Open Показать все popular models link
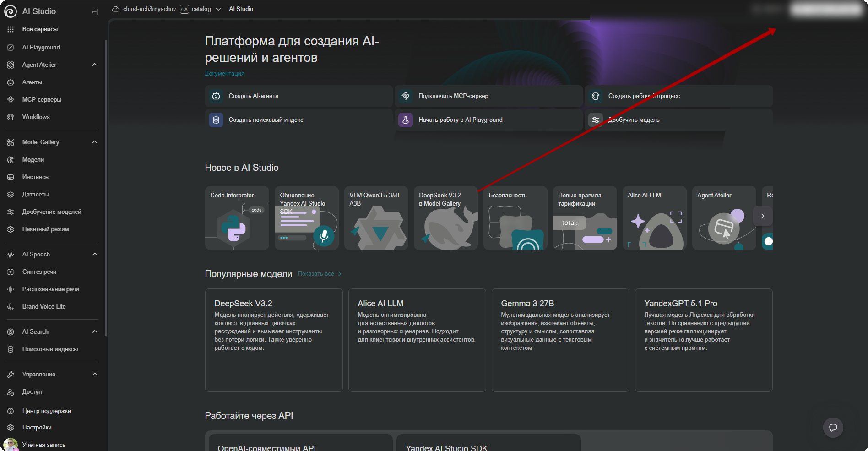The height and width of the screenshot is (451, 868). (320, 274)
